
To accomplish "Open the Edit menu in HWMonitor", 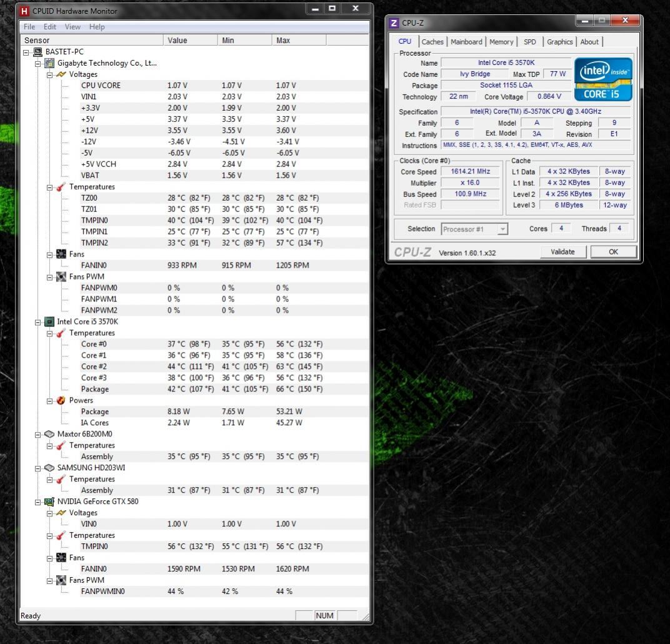I will 50,27.
